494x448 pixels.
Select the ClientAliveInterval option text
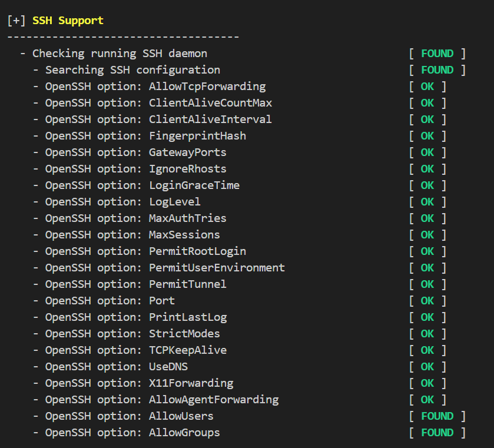click(x=210, y=120)
